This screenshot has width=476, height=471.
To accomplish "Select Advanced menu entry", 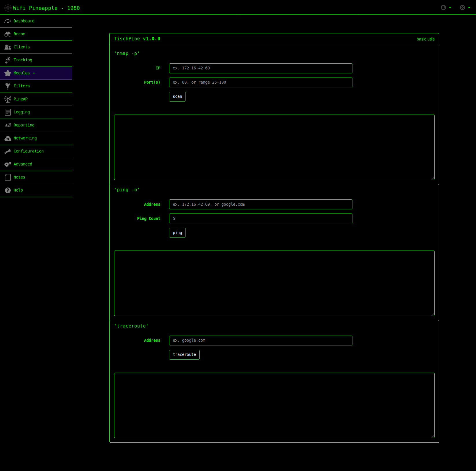I will point(36,164).
